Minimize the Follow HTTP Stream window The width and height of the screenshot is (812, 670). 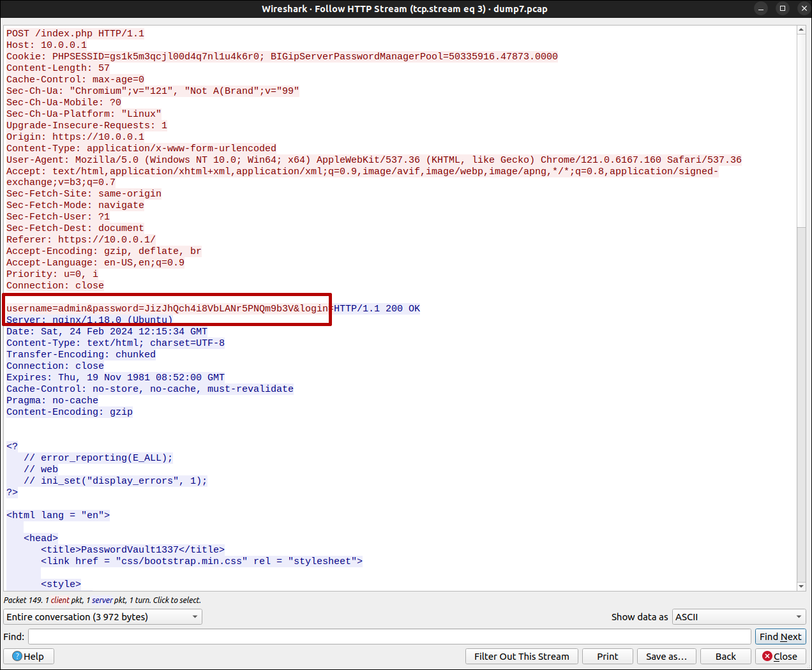[x=761, y=8]
